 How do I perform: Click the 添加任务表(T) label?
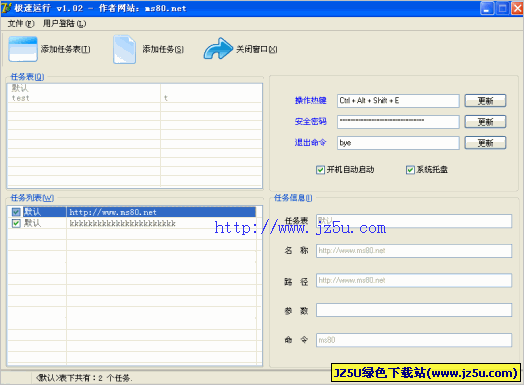click(x=66, y=49)
